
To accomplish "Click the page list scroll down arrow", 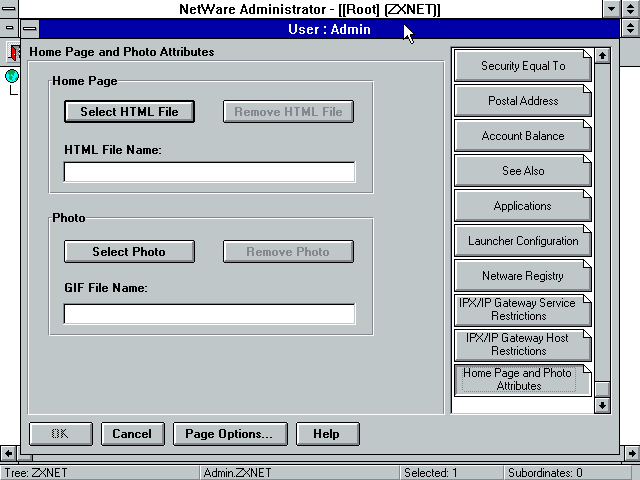I will (x=602, y=405).
